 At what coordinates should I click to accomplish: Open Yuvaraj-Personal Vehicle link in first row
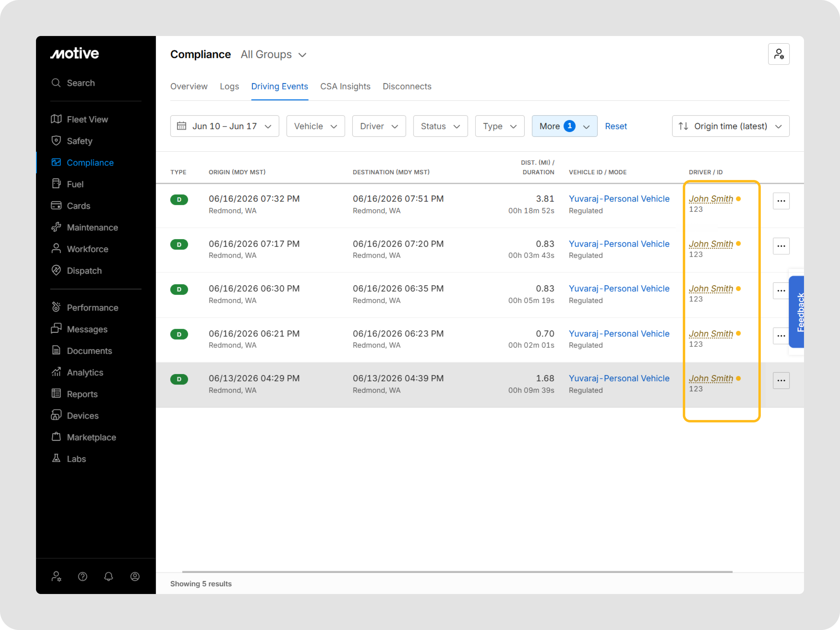[619, 199]
